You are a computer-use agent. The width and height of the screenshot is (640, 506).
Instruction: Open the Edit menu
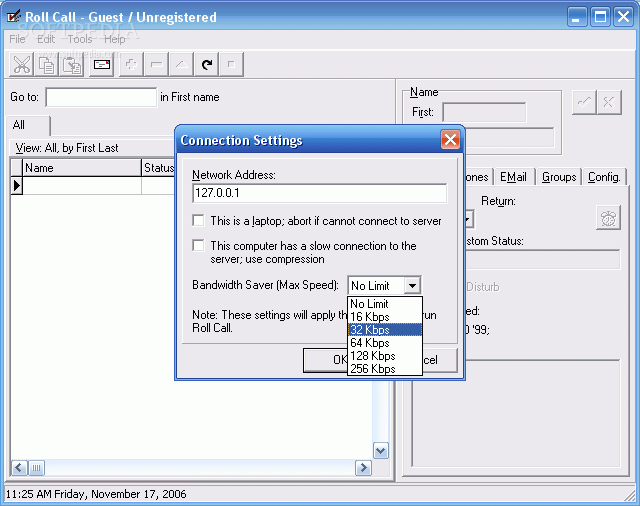click(x=46, y=39)
